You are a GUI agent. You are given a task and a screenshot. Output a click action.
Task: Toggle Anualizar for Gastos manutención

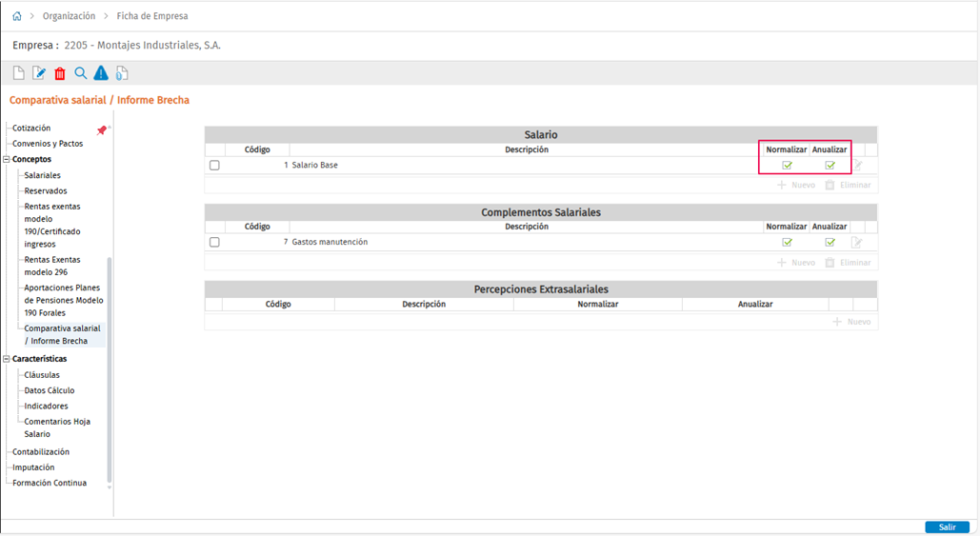click(830, 243)
